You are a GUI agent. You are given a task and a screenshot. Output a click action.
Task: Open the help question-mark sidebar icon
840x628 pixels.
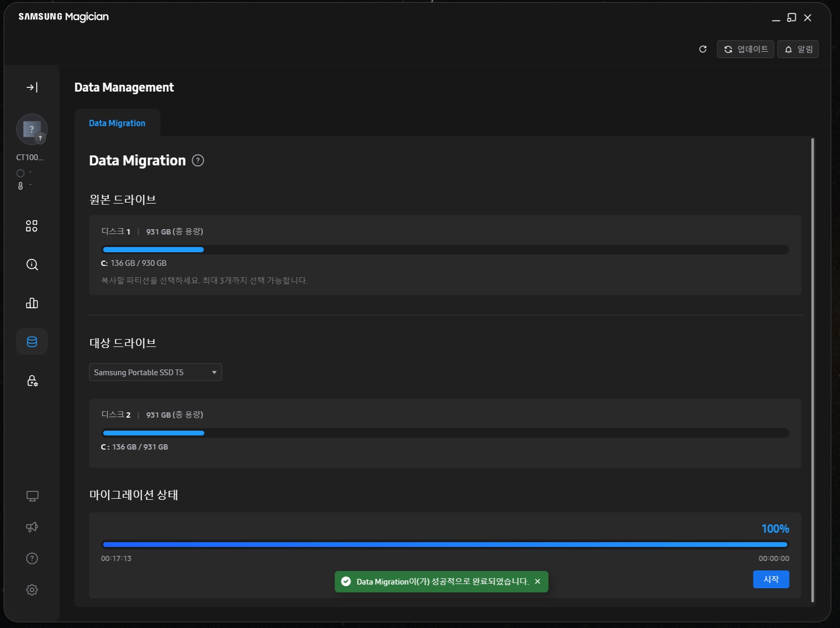point(32,558)
